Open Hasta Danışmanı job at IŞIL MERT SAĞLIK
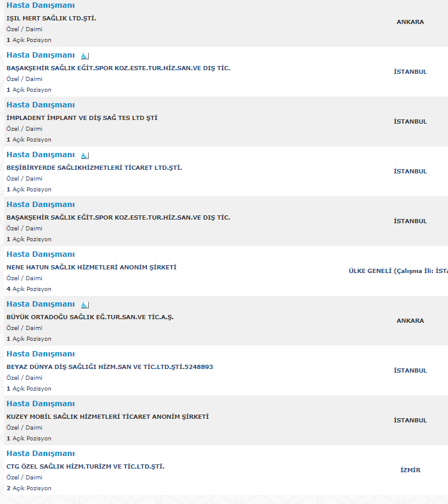 click(40, 5)
